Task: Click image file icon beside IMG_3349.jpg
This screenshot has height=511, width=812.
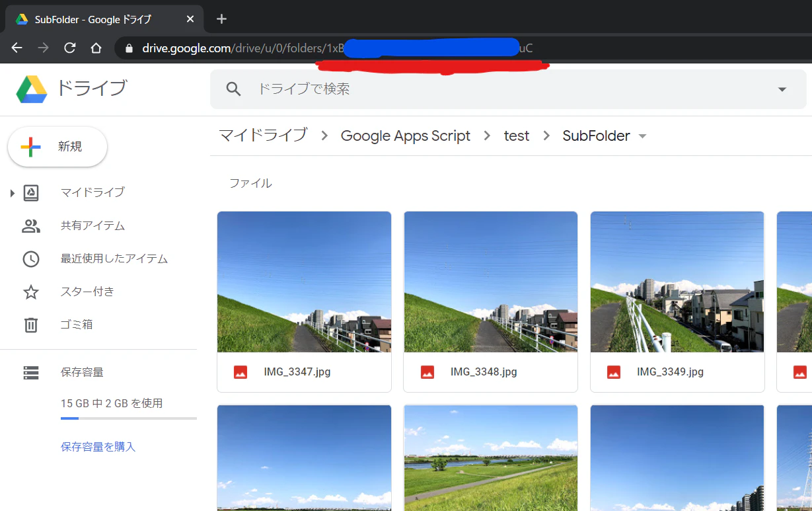Action: point(614,372)
